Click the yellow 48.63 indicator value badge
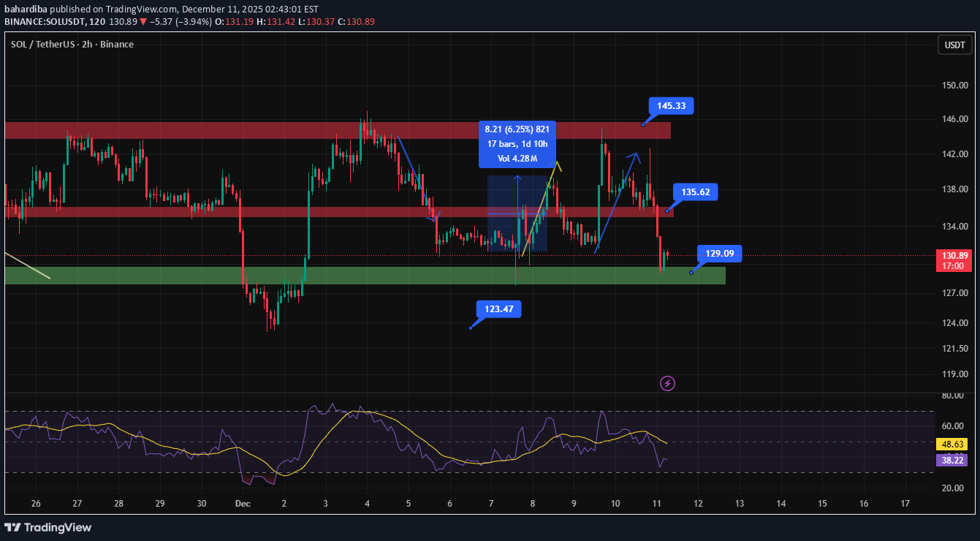 (952, 443)
